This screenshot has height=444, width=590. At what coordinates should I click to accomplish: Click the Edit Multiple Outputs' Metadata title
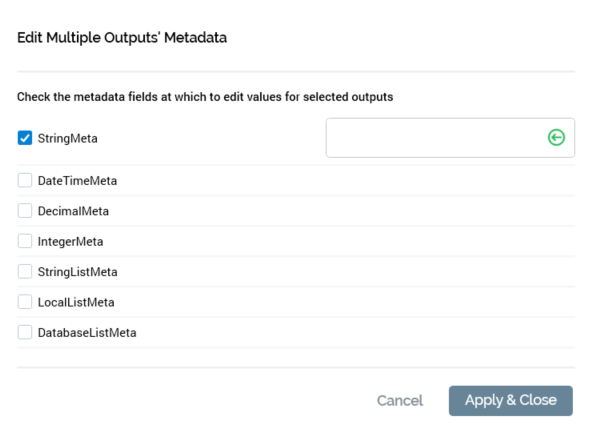pyautogui.click(x=122, y=38)
